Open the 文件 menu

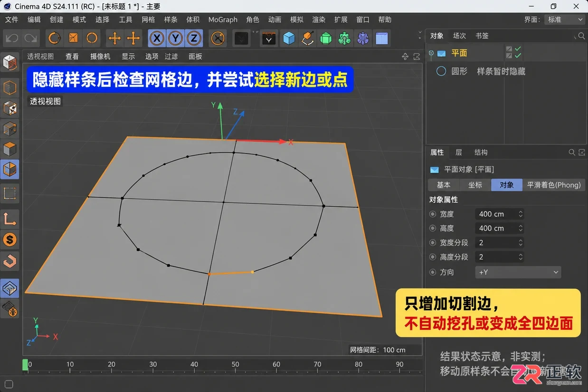pos(11,19)
